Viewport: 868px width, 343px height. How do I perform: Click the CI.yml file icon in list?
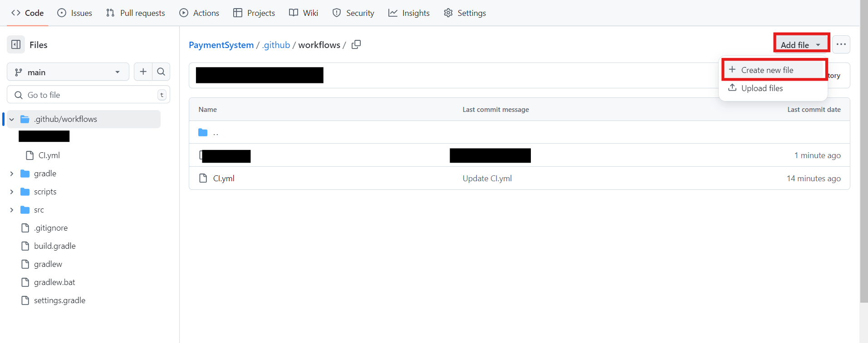[203, 179]
